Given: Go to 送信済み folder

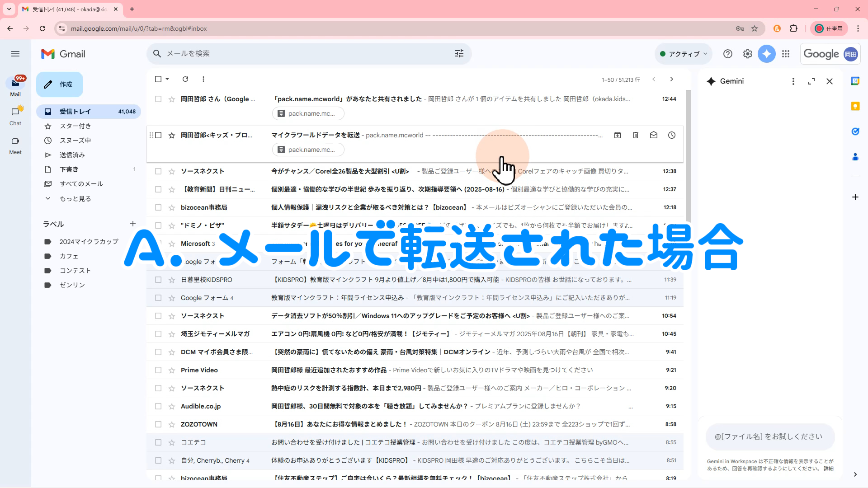Looking at the screenshot, I should tap(72, 155).
